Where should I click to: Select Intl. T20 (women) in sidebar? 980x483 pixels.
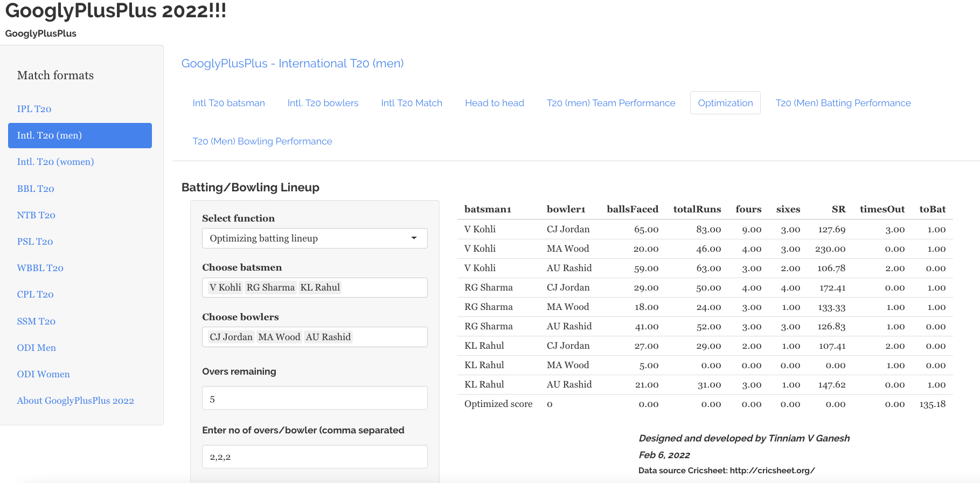55,162
